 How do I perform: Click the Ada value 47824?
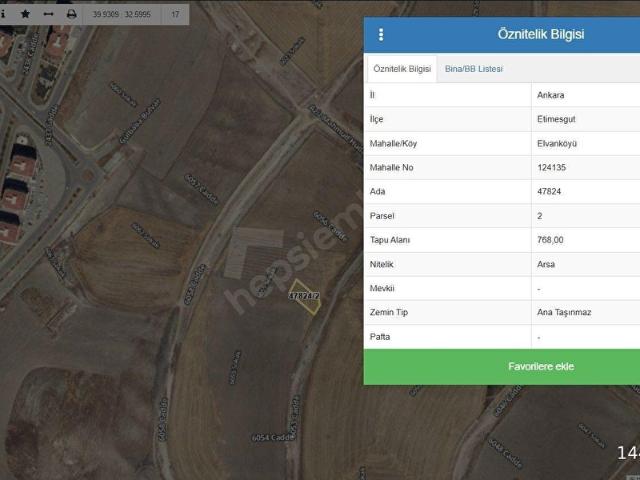coord(549,192)
